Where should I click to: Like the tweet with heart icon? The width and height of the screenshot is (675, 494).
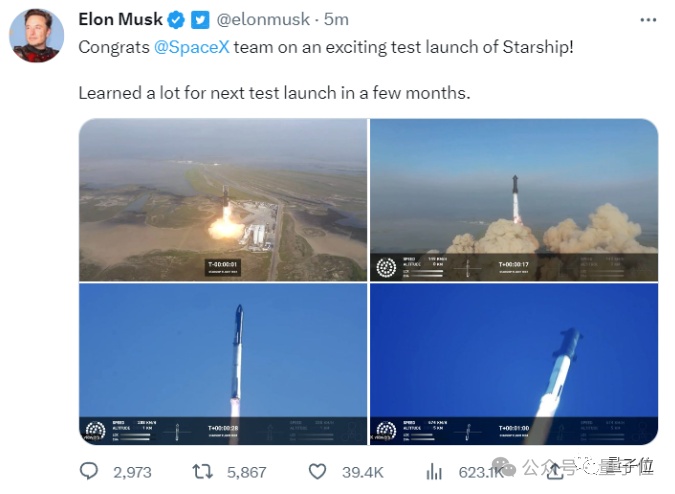coord(318,472)
